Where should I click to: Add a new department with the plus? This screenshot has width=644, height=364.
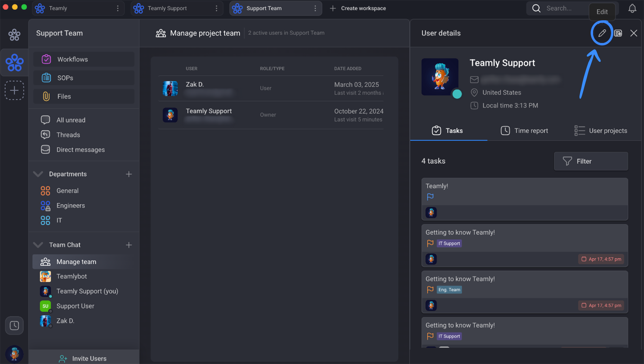[x=129, y=174]
